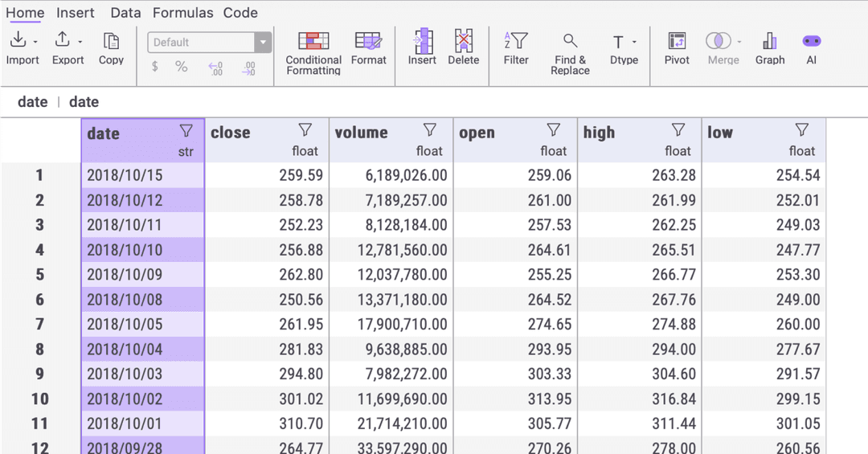
Task: Launch the AI assistant
Action: [x=811, y=42]
